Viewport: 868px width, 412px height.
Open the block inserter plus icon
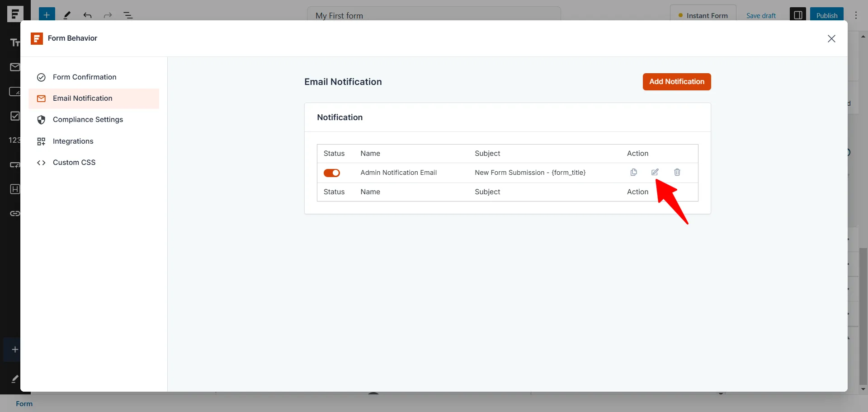(x=46, y=14)
